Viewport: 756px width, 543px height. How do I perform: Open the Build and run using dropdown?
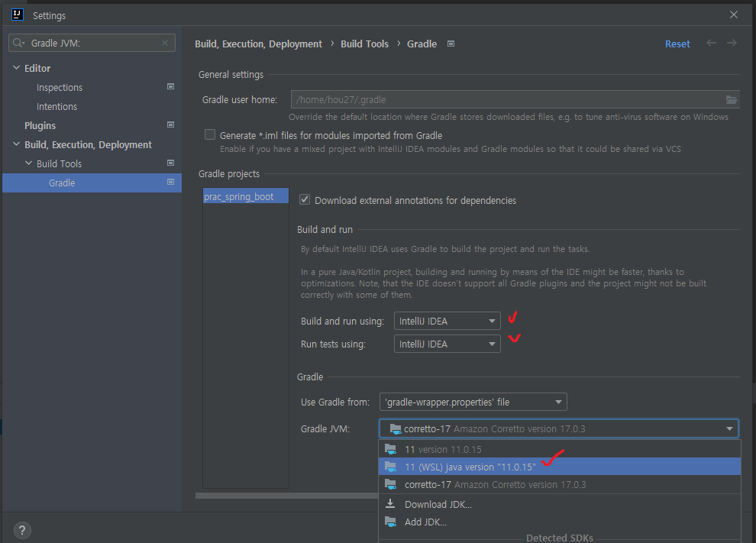(447, 322)
